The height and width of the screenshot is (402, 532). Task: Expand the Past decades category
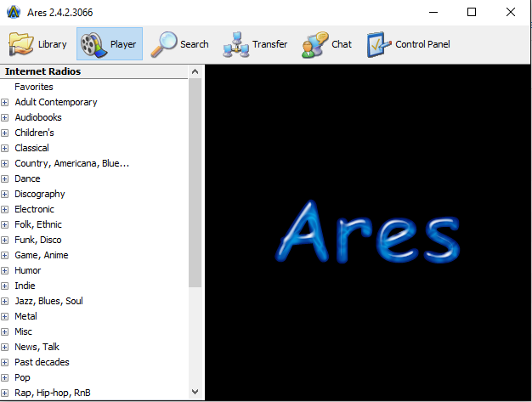[x=5, y=362]
